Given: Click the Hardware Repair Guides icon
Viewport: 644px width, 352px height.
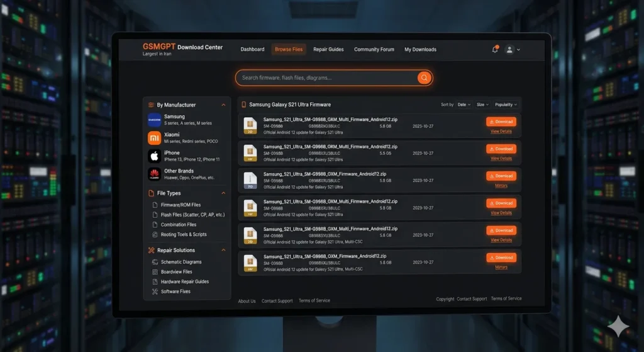Looking at the screenshot, I should coord(155,281).
